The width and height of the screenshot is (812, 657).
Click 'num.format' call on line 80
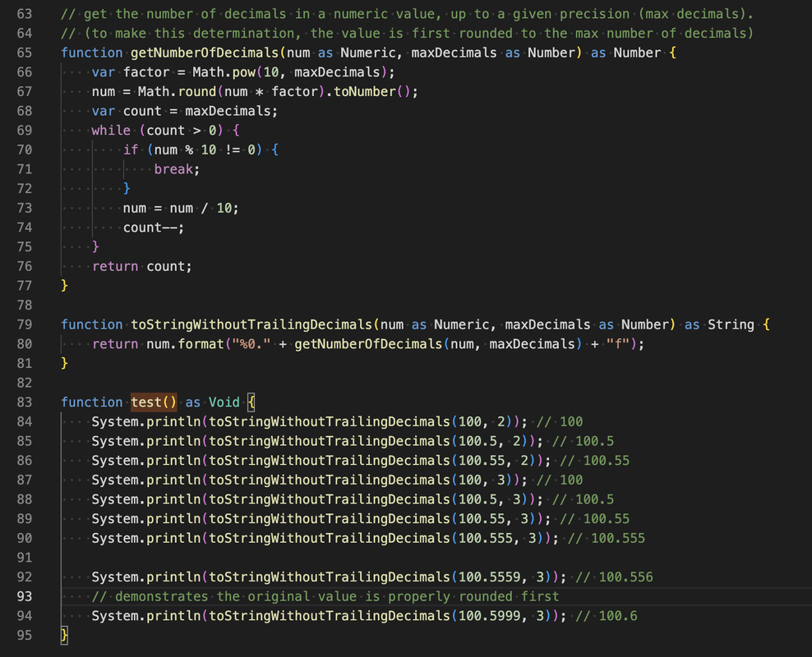185,344
